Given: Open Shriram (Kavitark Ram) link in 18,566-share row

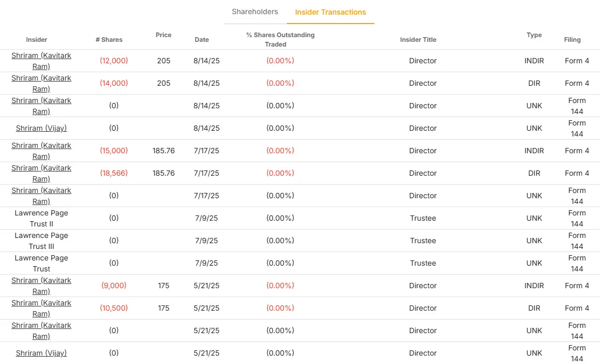Looking at the screenshot, I should (41, 173).
